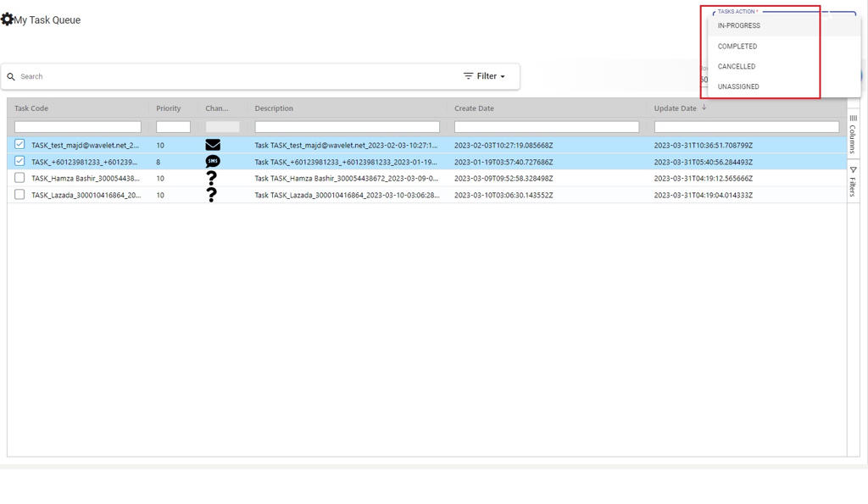Click the settings gear icon beside My Task Queue
This screenshot has height=504, width=868.
click(x=7, y=19)
